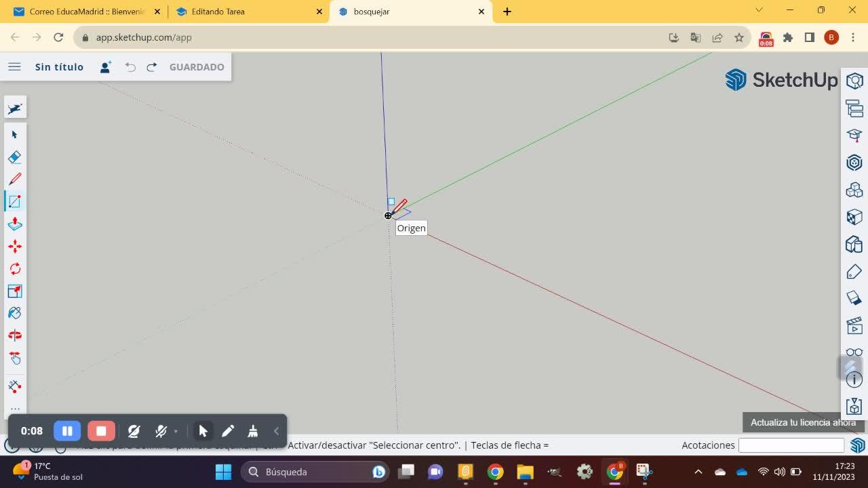
Task: Select the Paint Bucket tool
Action: click(15, 313)
